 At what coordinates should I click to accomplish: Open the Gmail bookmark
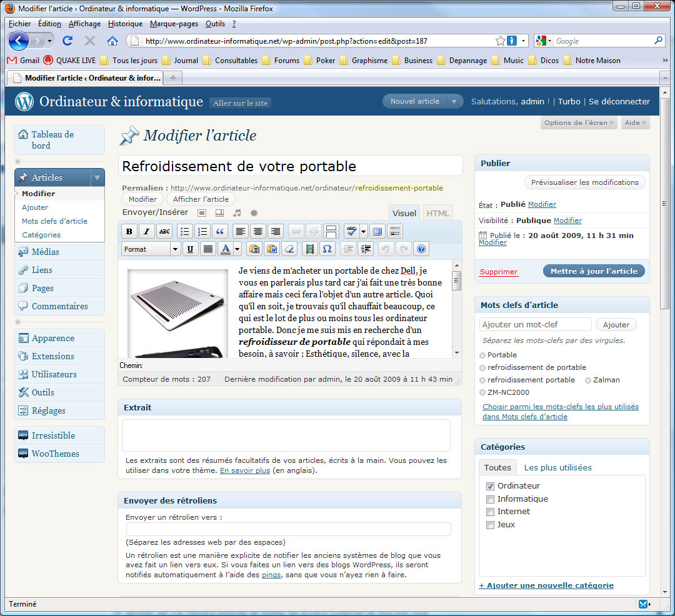pyautogui.click(x=24, y=60)
